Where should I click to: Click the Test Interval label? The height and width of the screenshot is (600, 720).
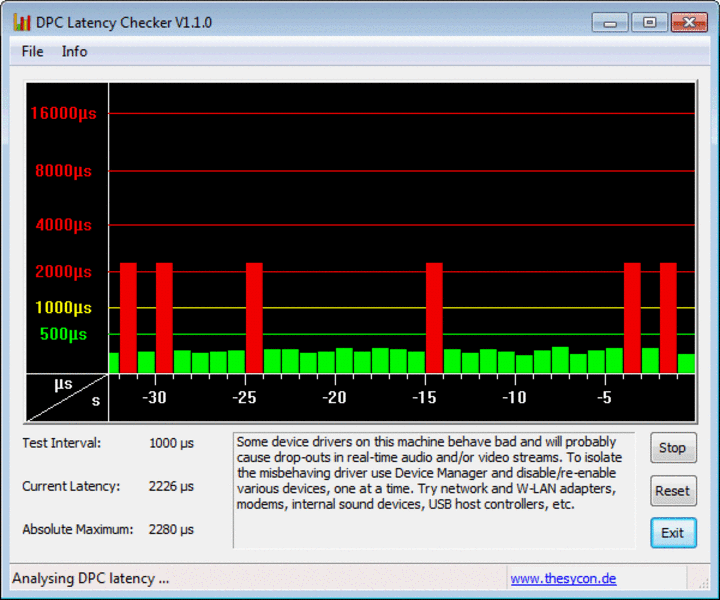pyautogui.click(x=62, y=443)
